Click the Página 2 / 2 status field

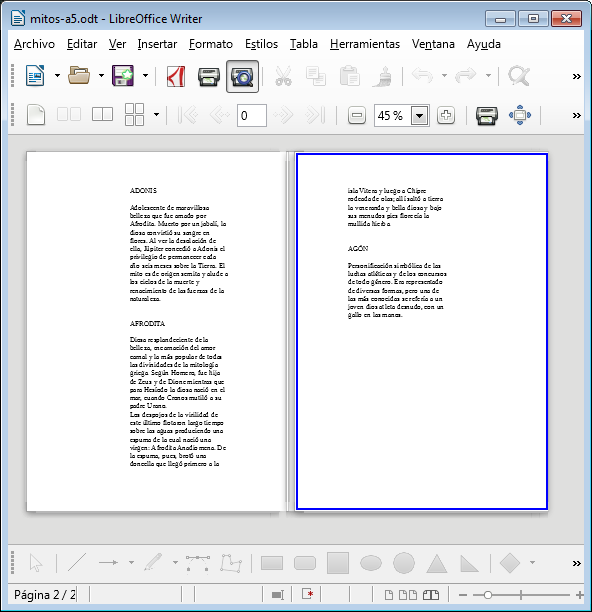[45, 595]
